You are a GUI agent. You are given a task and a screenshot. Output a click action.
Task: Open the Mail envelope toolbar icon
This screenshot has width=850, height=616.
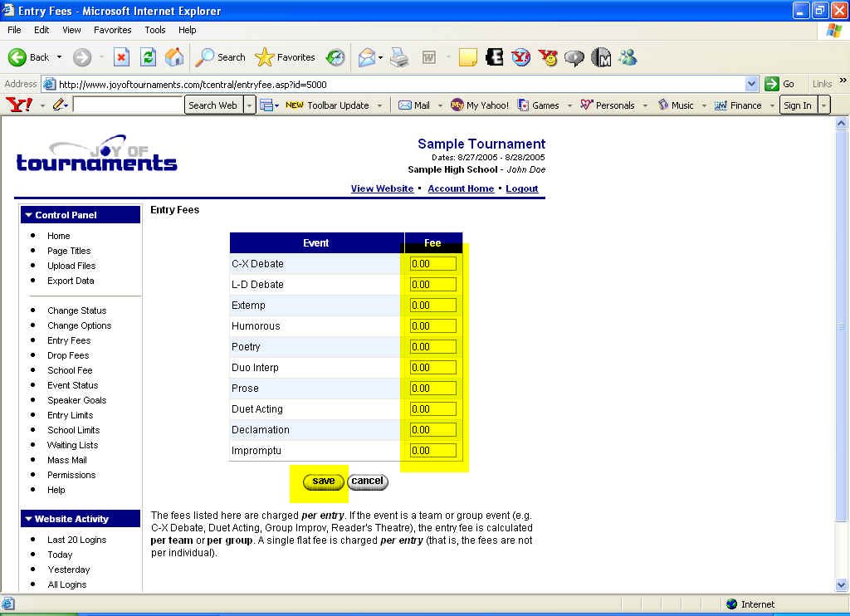(x=366, y=57)
